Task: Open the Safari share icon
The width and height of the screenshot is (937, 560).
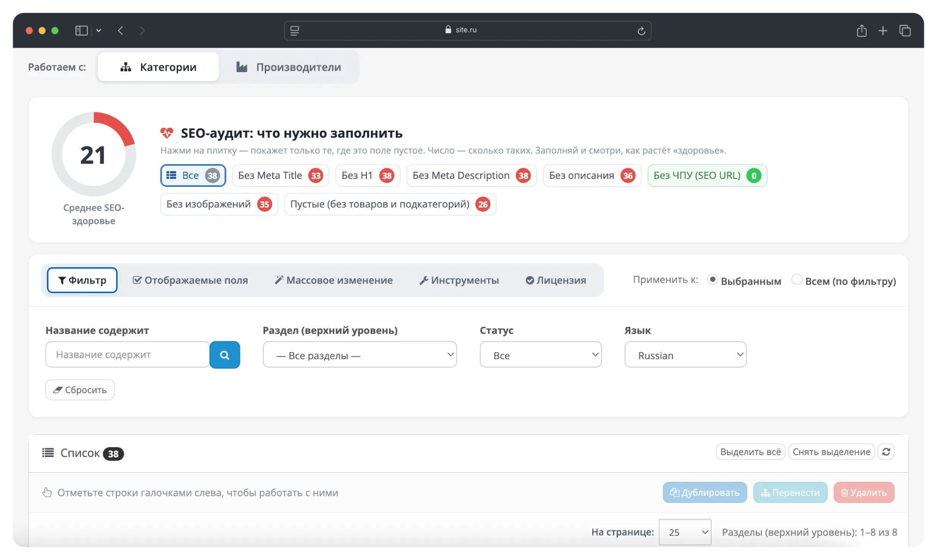Action: (x=862, y=30)
